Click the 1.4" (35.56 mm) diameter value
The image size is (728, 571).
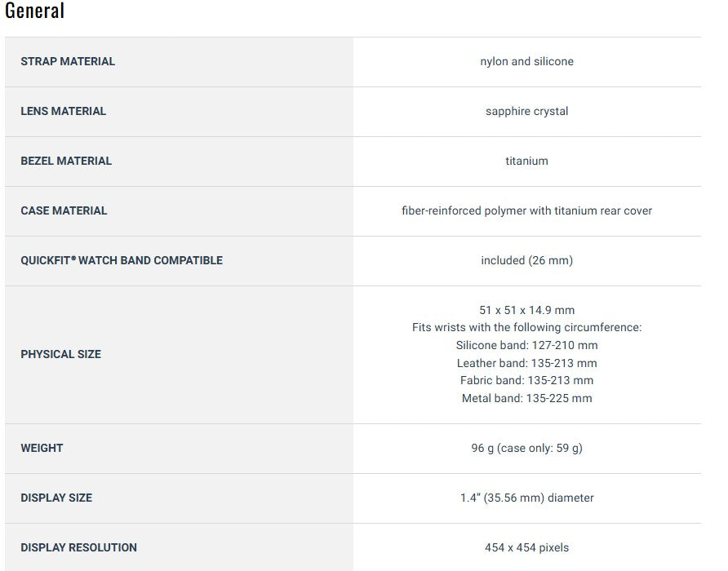point(526,498)
